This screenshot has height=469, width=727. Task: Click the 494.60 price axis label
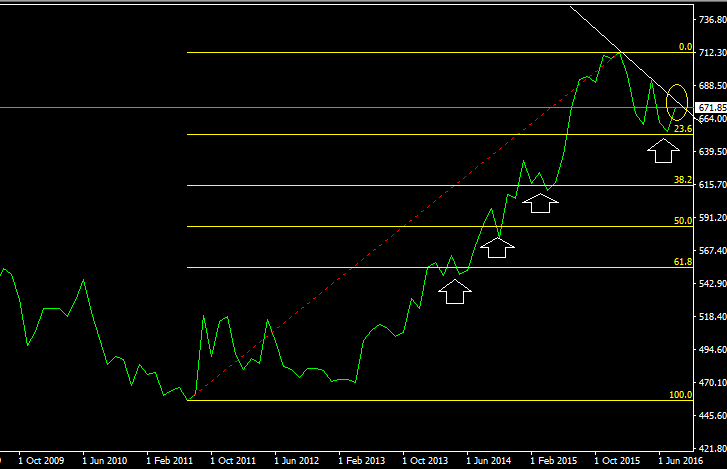pos(713,349)
